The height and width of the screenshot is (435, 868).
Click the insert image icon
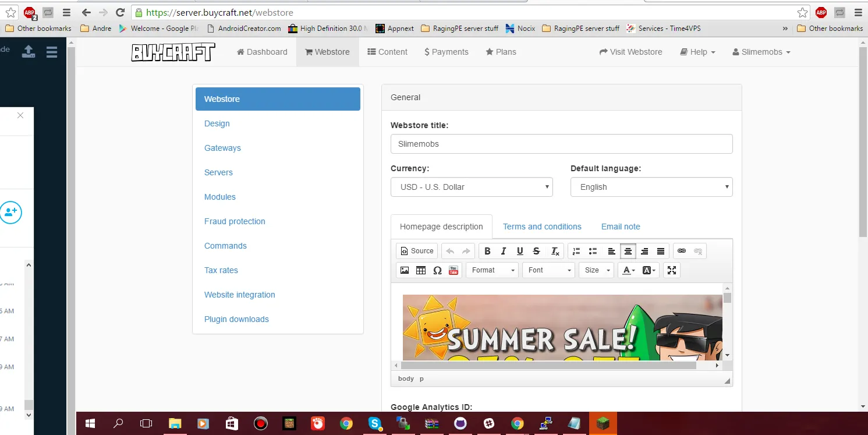(405, 270)
